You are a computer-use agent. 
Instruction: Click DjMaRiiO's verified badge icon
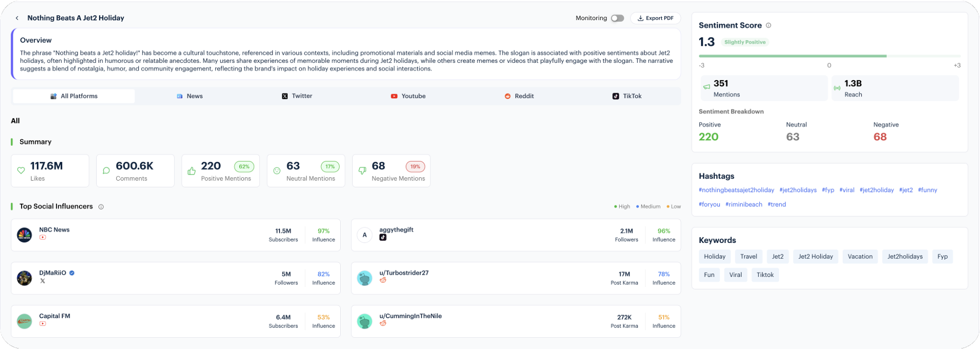coord(72,273)
